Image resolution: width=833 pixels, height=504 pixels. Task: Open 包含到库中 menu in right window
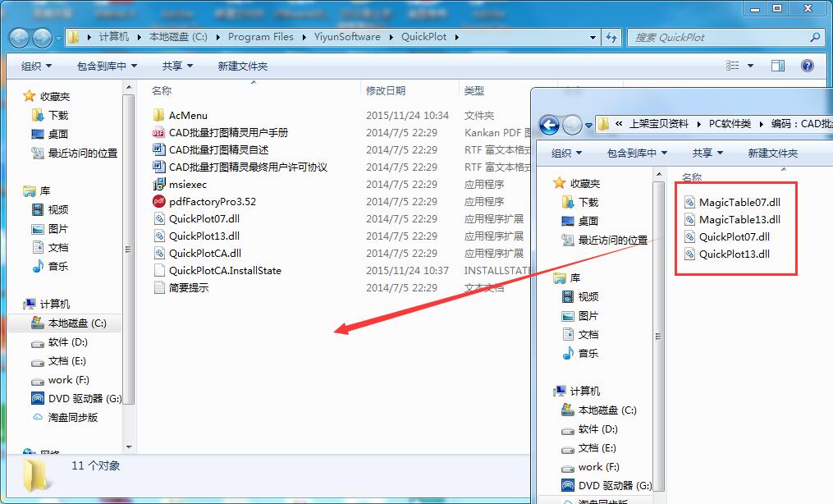(x=637, y=153)
